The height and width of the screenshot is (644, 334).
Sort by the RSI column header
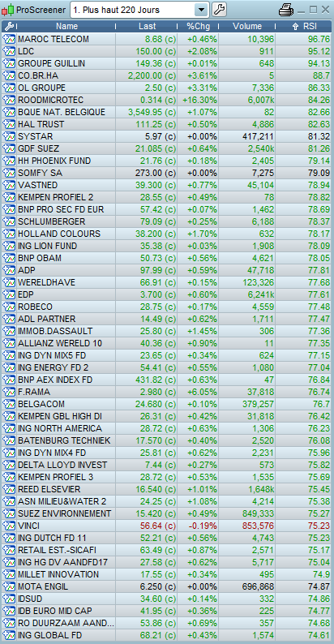pyautogui.click(x=305, y=26)
